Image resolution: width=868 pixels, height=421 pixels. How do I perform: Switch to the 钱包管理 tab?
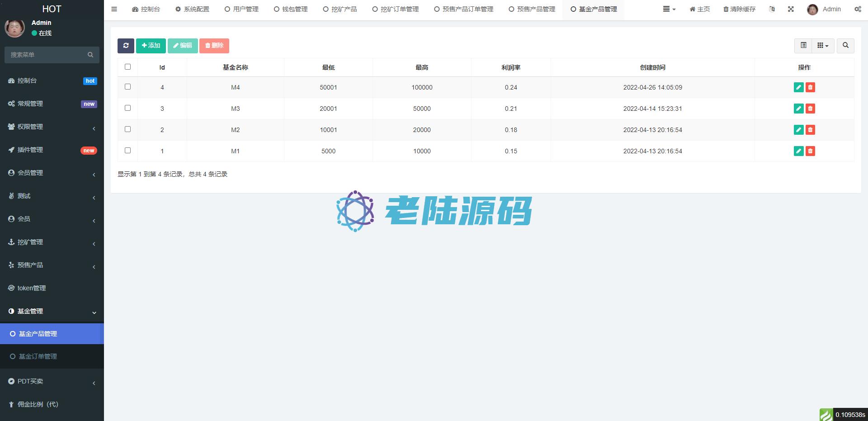291,9
